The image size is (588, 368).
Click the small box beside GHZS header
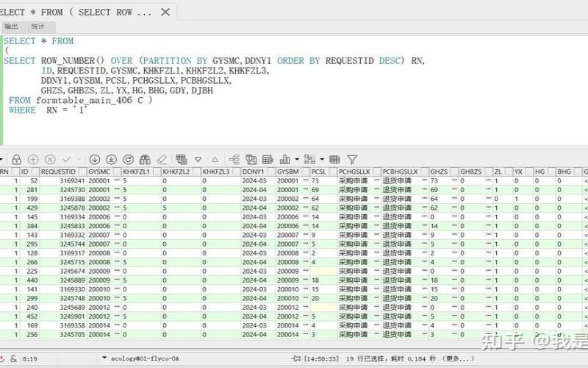point(455,171)
